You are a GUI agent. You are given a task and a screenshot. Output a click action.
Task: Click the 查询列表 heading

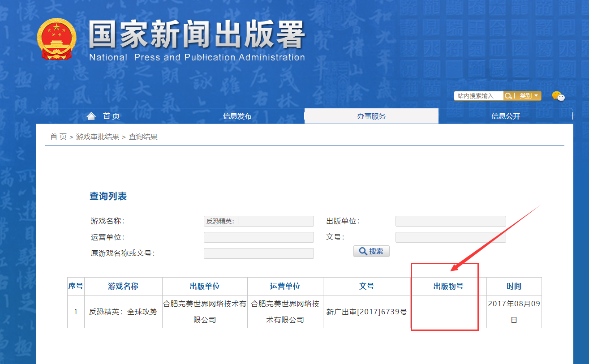click(x=108, y=196)
